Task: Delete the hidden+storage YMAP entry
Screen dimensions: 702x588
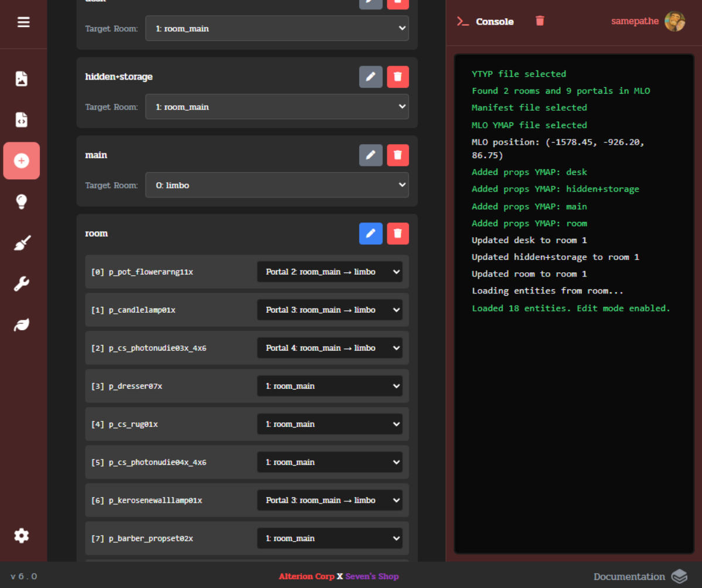Action: (x=397, y=77)
